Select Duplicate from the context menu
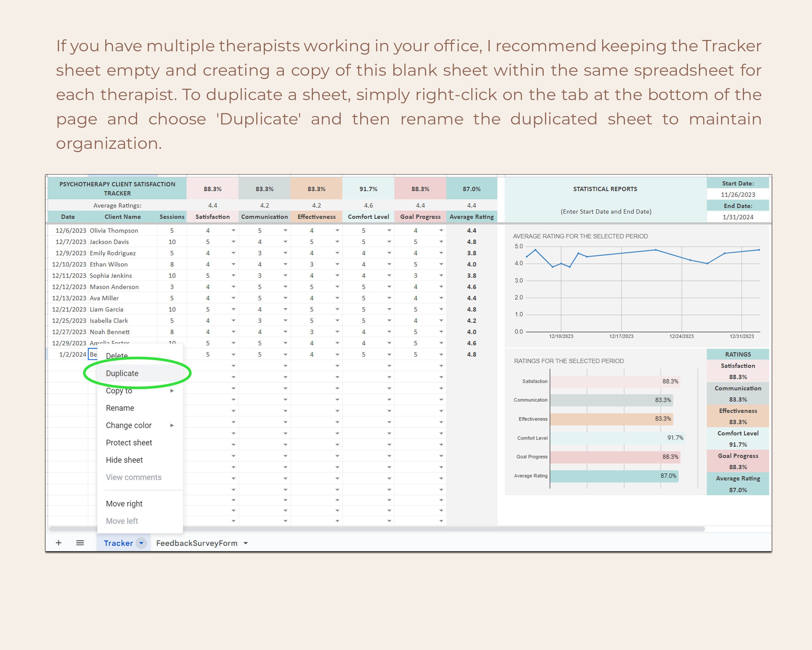The height and width of the screenshot is (650, 812). (122, 373)
